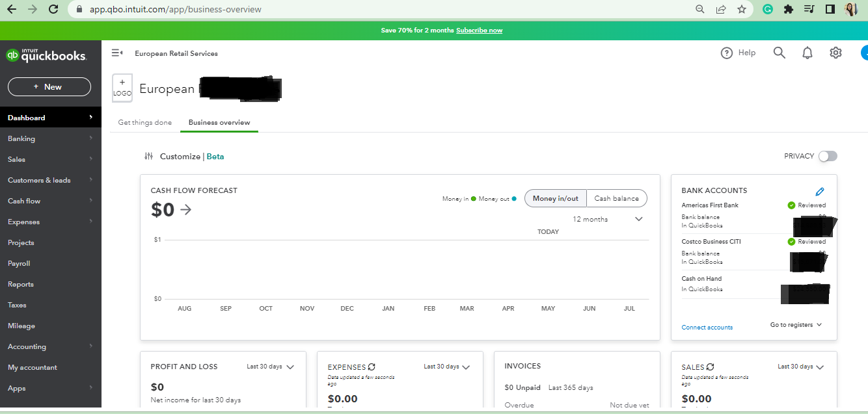Toggle the PRIVACY switch
The width and height of the screenshot is (868, 414).
828,156
